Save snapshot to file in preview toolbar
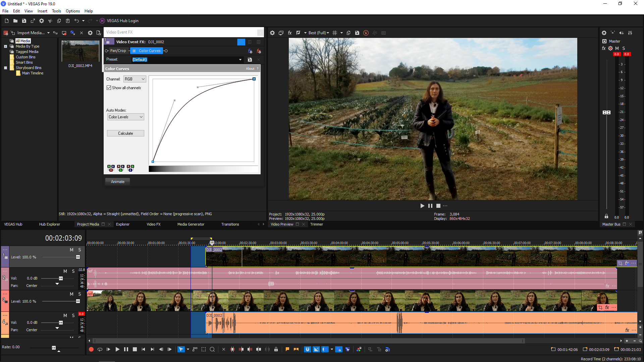 pos(357,33)
